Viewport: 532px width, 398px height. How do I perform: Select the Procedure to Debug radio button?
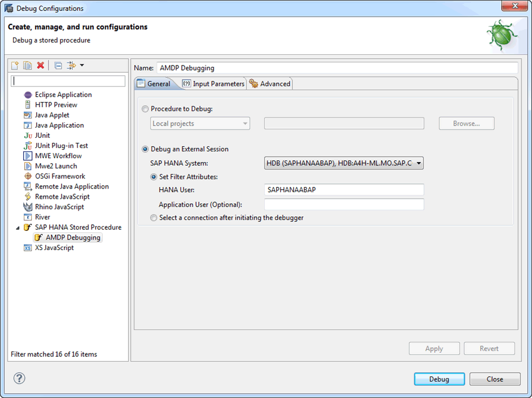tap(146, 109)
